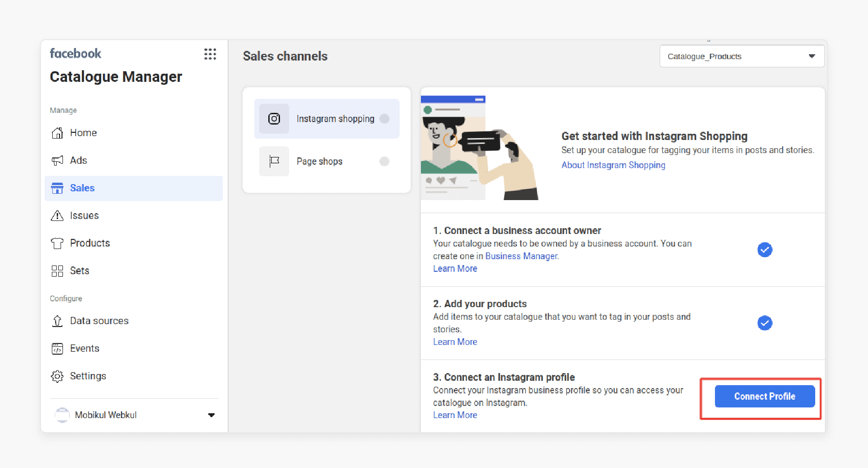Click the Mobikul Webkul avatar icon
This screenshot has height=468, width=868.
click(x=62, y=415)
